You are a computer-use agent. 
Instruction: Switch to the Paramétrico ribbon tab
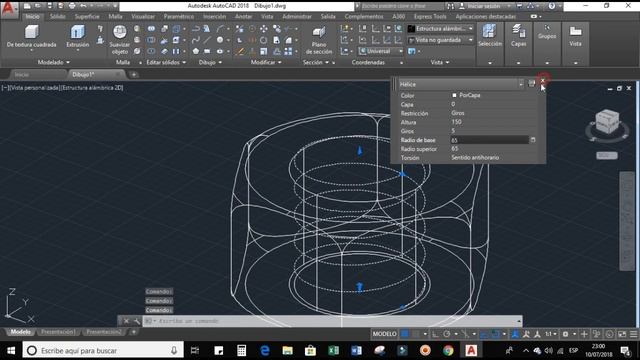click(179, 16)
